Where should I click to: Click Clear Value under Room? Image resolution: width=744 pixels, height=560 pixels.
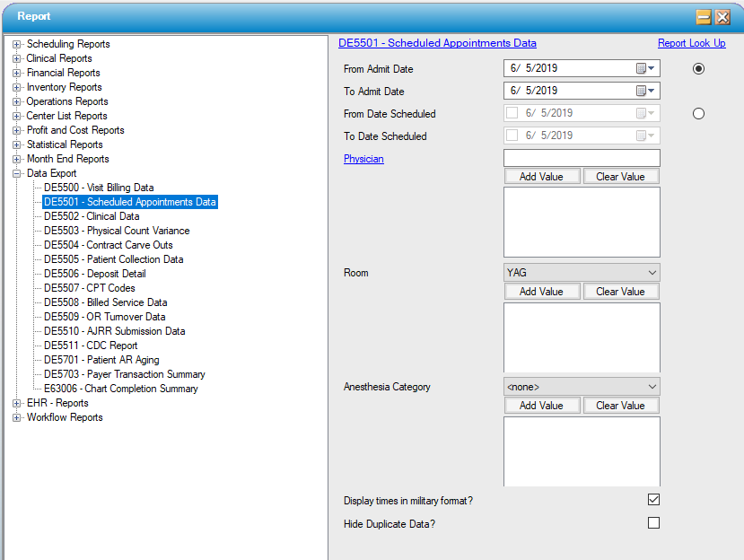[x=621, y=291]
